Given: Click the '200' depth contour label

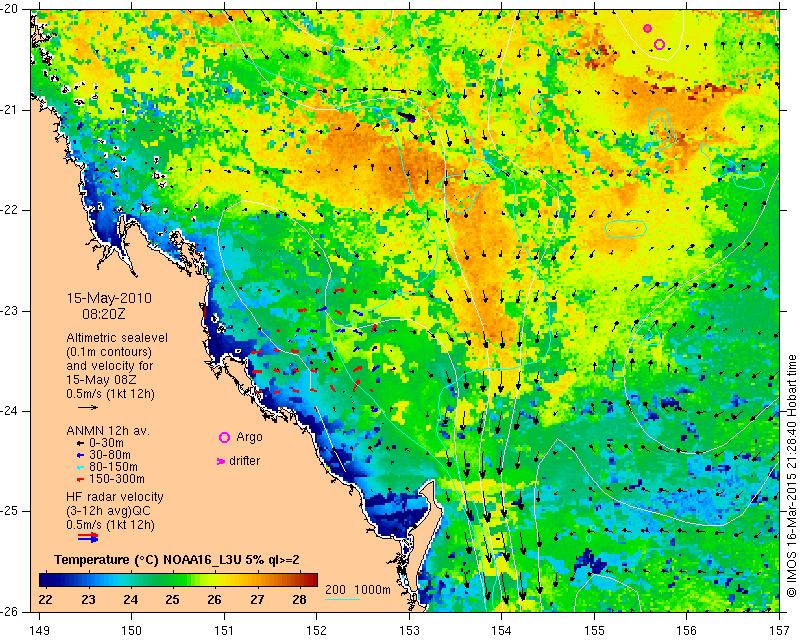Looking at the screenshot, I should [335, 590].
